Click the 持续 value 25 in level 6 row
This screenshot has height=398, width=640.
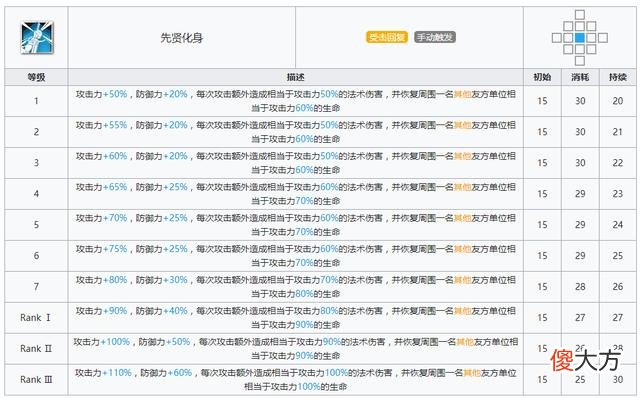618,256
